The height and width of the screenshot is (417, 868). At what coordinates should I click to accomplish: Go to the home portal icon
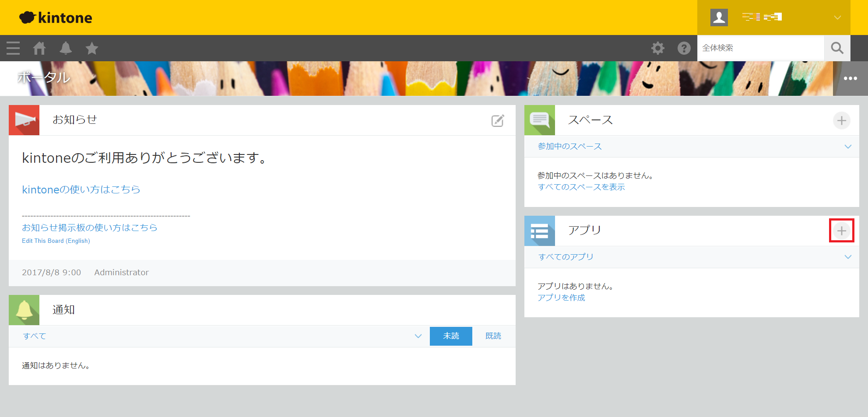click(x=39, y=48)
